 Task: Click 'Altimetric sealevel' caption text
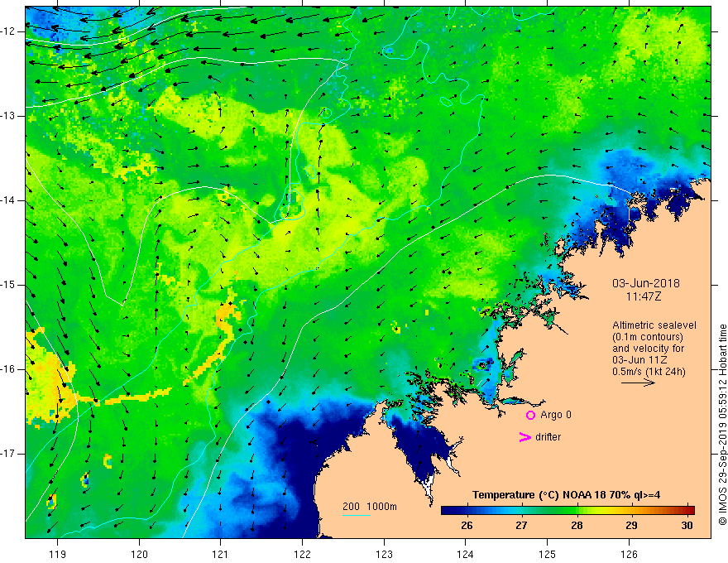[x=654, y=325]
